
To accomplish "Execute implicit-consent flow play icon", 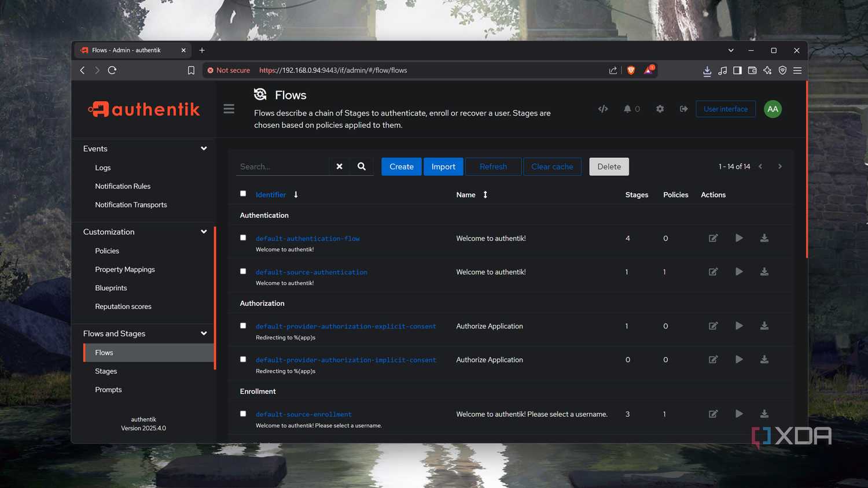I will tap(739, 360).
